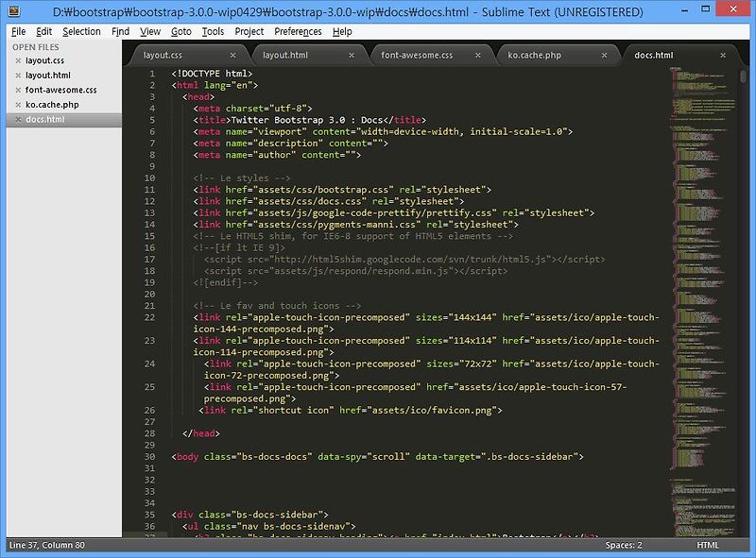Close layout.html in Open Files sidebar
Image resolution: width=756 pixels, height=558 pixels.
tap(18, 76)
